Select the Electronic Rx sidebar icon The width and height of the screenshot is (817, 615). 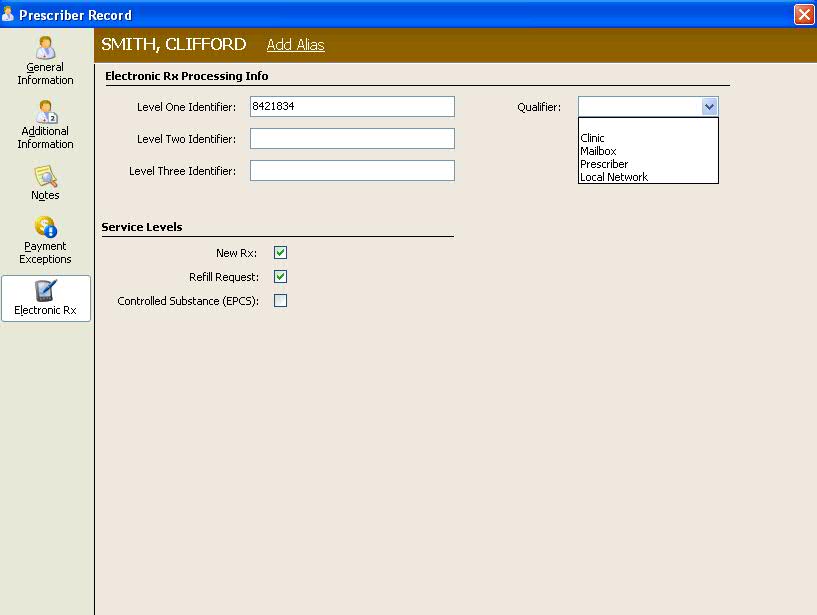(45, 291)
